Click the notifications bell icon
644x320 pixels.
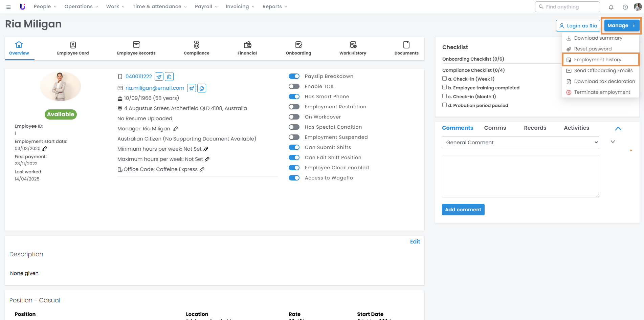[x=611, y=7]
